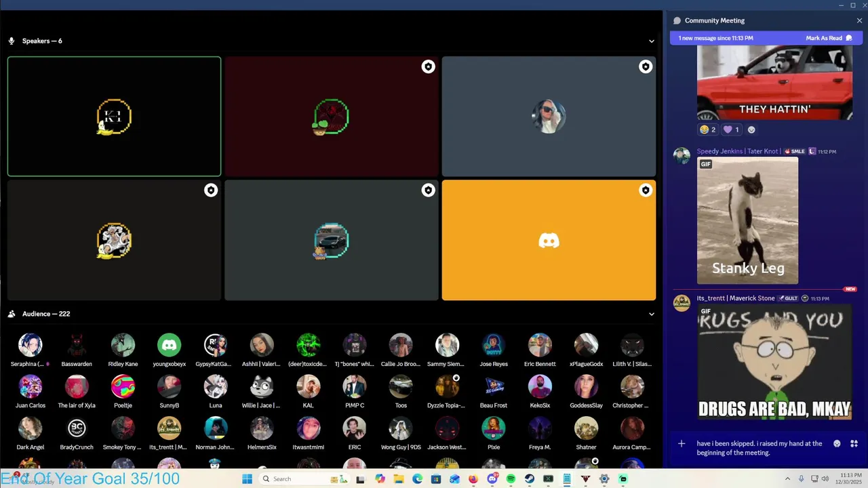Open the THEY HATTIN' GIF

click(x=775, y=83)
